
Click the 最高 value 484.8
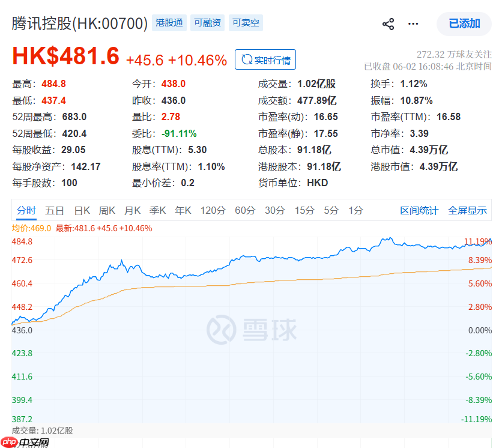click(x=53, y=84)
